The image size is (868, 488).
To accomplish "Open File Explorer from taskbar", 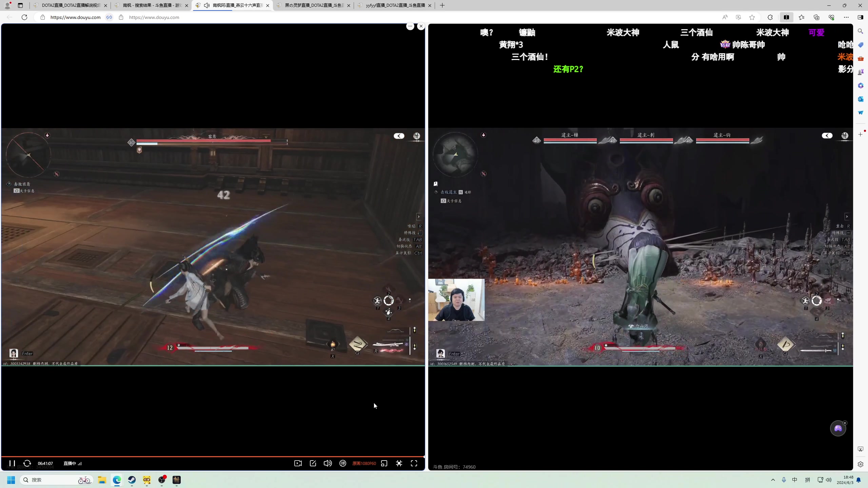I will coord(102,480).
